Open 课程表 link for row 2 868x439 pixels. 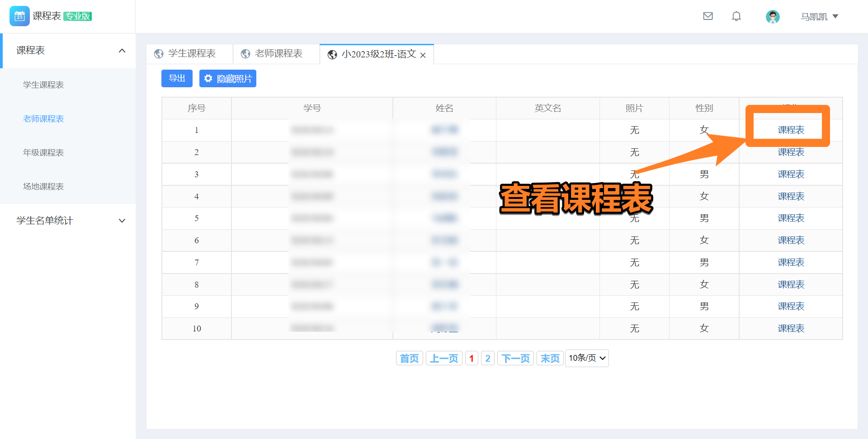791,152
